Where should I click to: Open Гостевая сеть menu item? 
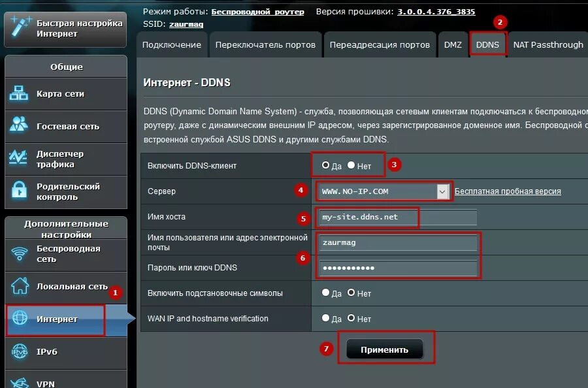(x=66, y=126)
